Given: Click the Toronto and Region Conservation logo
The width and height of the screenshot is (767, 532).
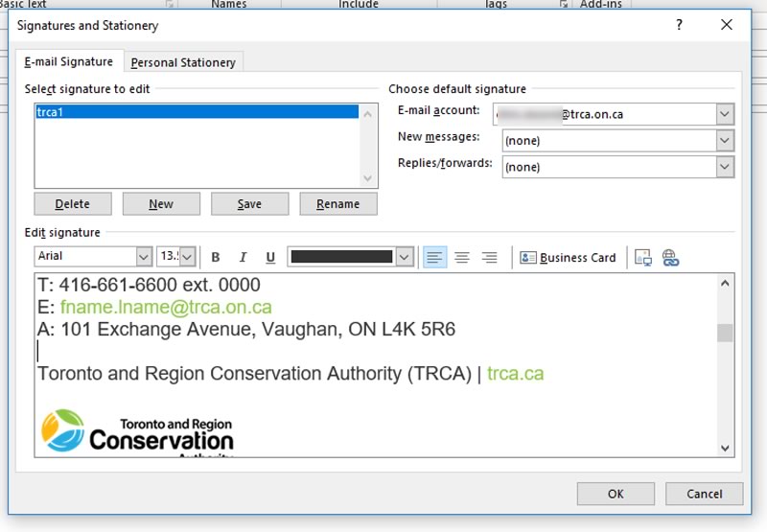Looking at the screenshot, I should (137, 432).
